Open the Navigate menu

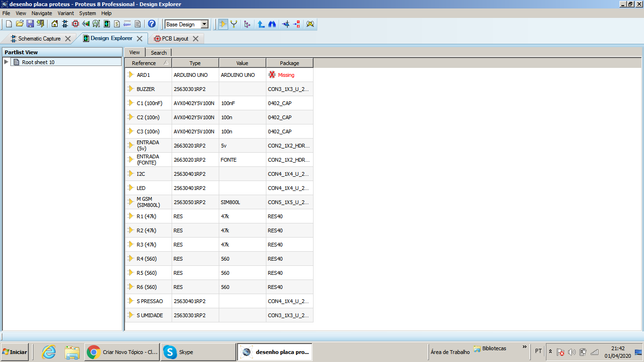point(42,13)
